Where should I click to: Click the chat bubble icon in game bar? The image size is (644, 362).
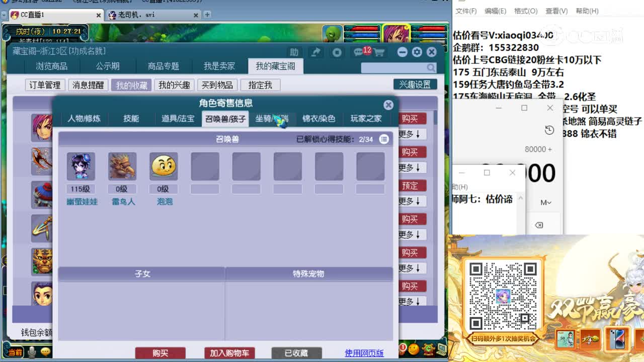46,352
